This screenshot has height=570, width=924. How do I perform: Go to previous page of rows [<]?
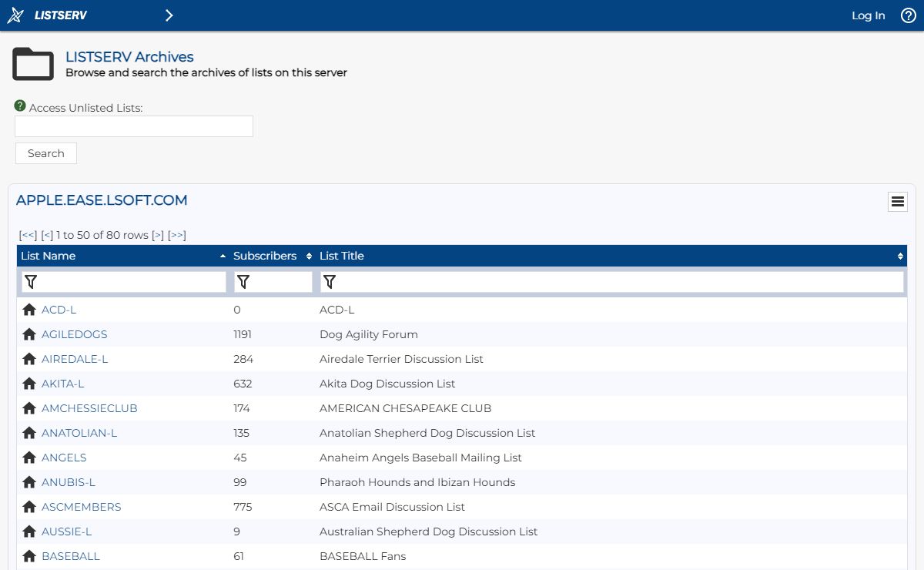[x=47, y=235]
